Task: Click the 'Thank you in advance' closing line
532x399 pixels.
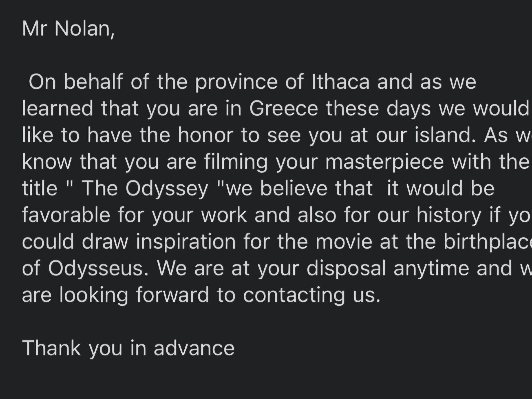Action: [128, 348]
